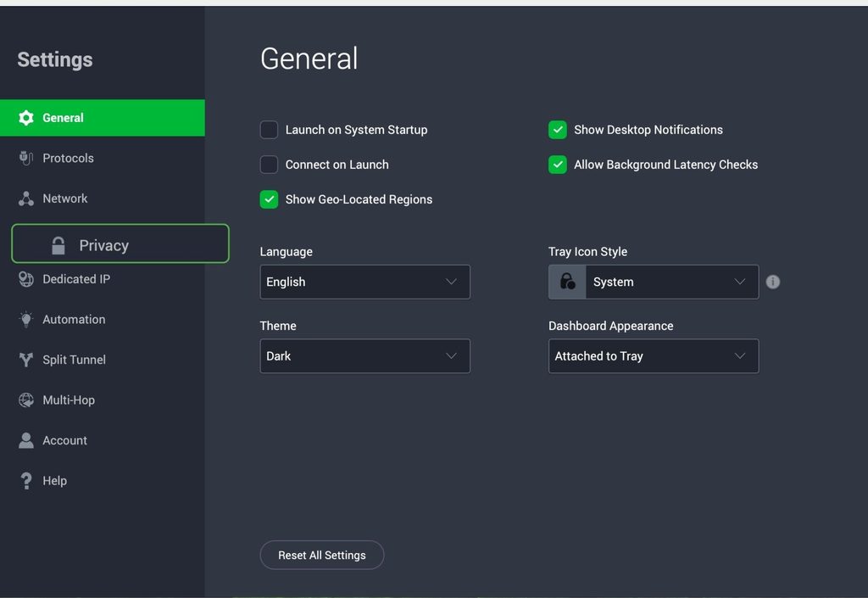Image resolution: width=868 pixels, height=598 pixels.
Task: Click the Split Tunnel fork icon
Action: 26,360
